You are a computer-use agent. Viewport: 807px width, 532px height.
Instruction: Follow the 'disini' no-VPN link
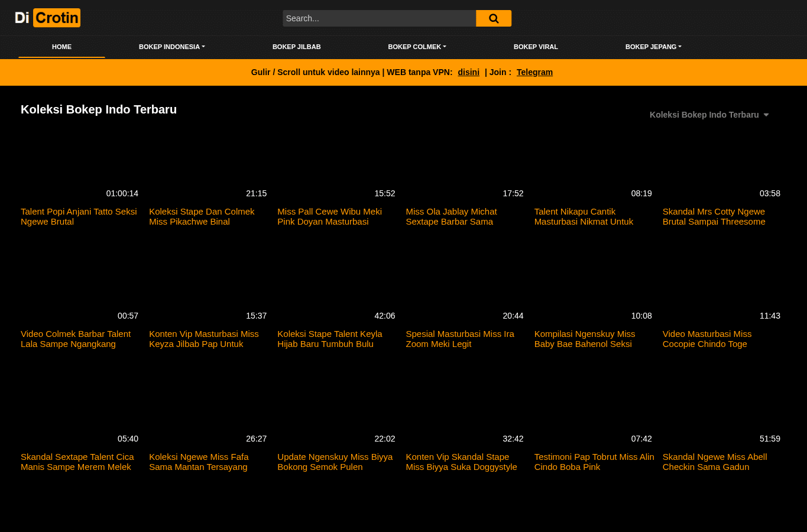468,72
